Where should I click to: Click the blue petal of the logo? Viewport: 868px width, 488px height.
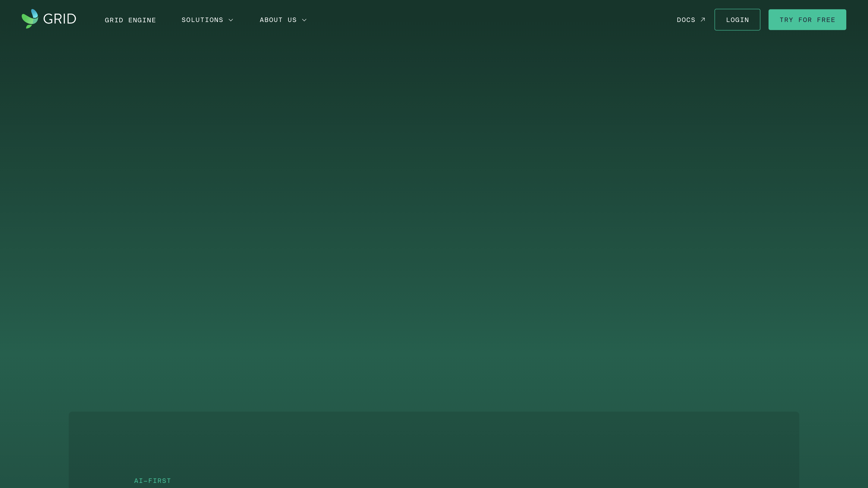pyautogui.click(x=34, y=14)
